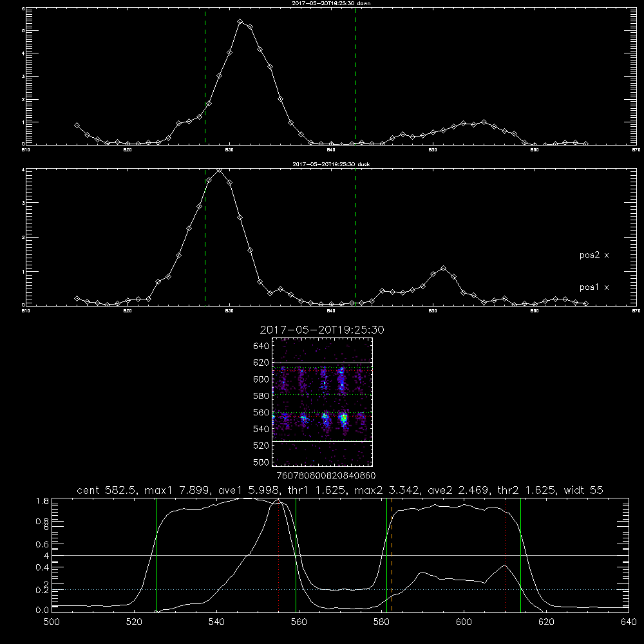The width and height of the screenshot is (644, 644).
Task: Click the secondary peak diamond near 851 in dusk plot
Action: pyautogui.click(x=443, y=268)
